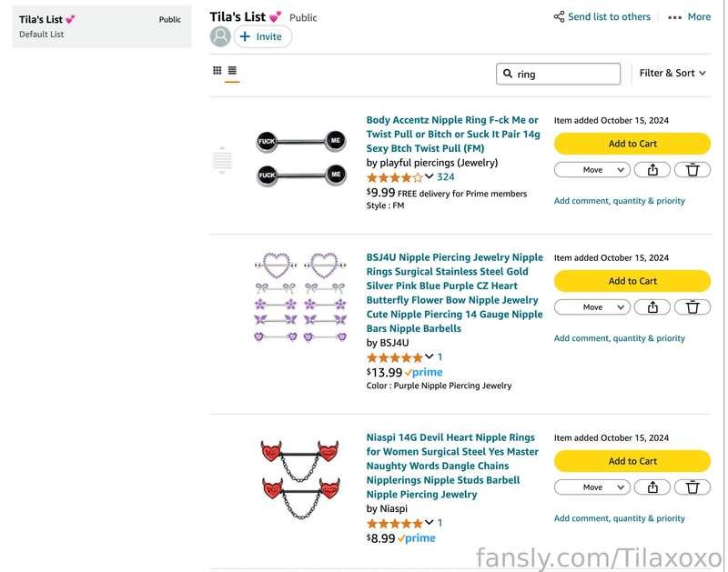Open Move dropdown for Body Accentz item
The width and height of the screenshot is (728, 572).
click(592, 170)
